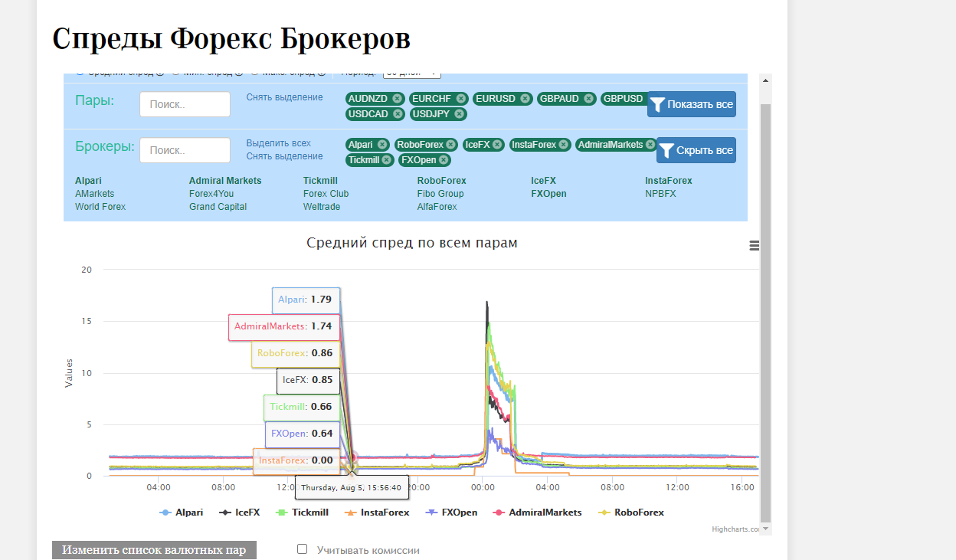The height and width of the screenshot is (560, 956).
Task: Click Изменить список валютных пар button
Action: click(x=154, y=550)
